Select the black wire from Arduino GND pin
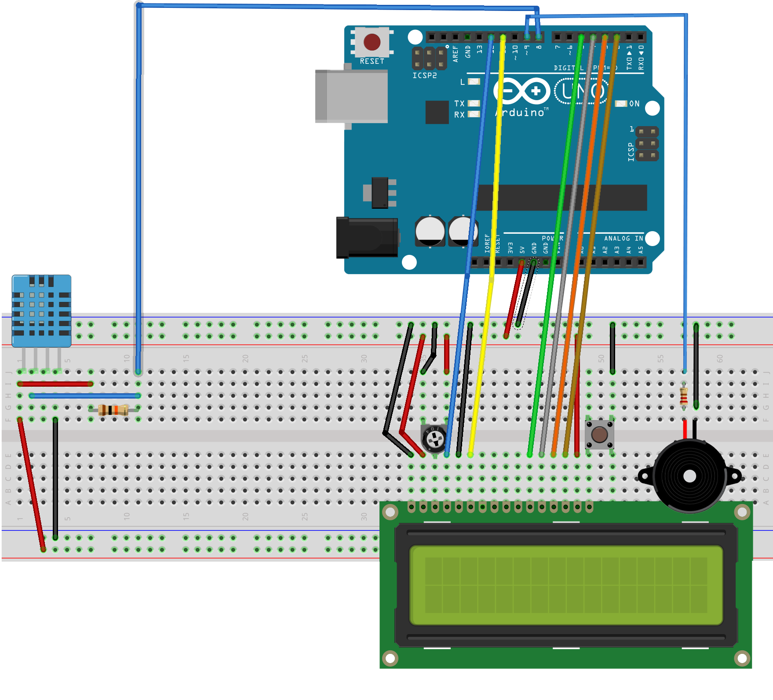This screenshot has width=773, height=700. [526, 294]
